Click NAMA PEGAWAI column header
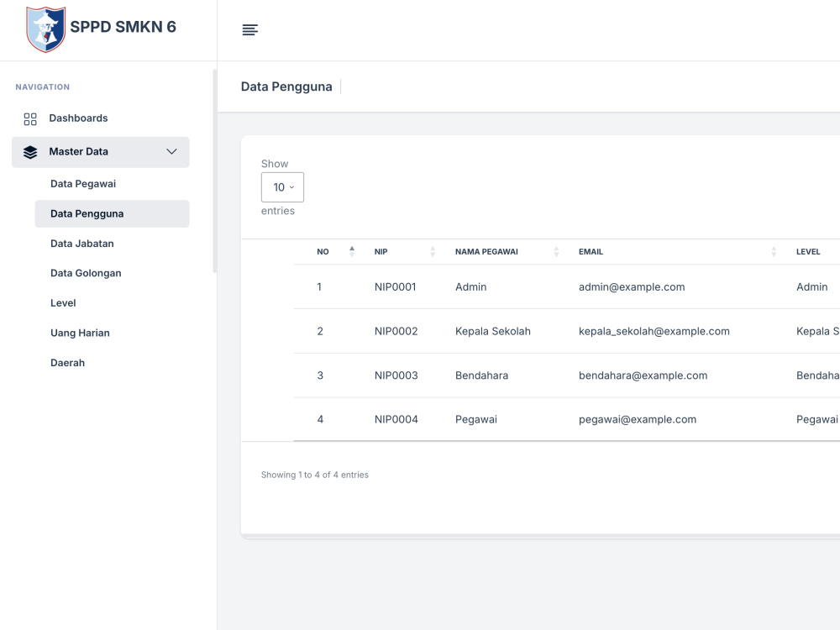 click(486, 252)
